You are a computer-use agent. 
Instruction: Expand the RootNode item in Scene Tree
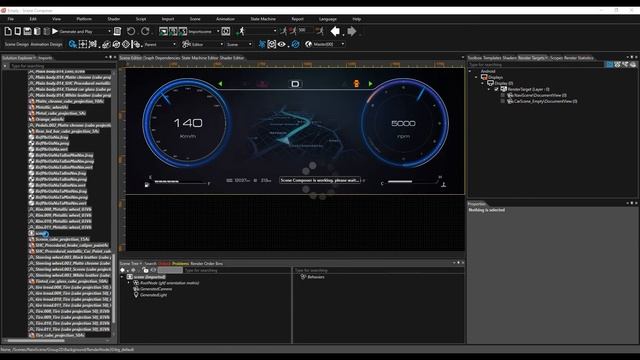(x=129, y=283)
